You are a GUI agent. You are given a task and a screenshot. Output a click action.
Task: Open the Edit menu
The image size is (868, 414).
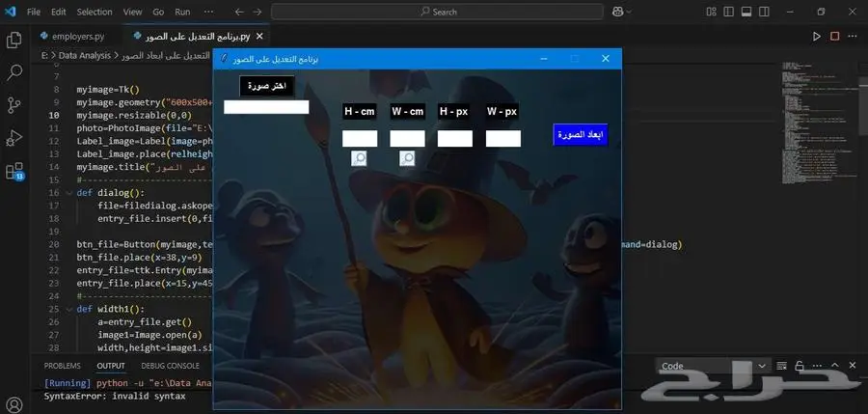point(58,12)
